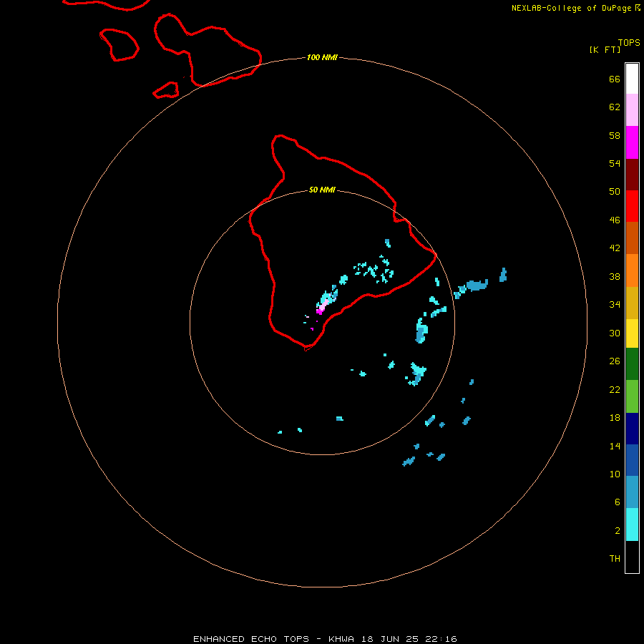Click the navy blue legend swatch
The height and width of the screenshot is (644, 644).
point(632,429)
